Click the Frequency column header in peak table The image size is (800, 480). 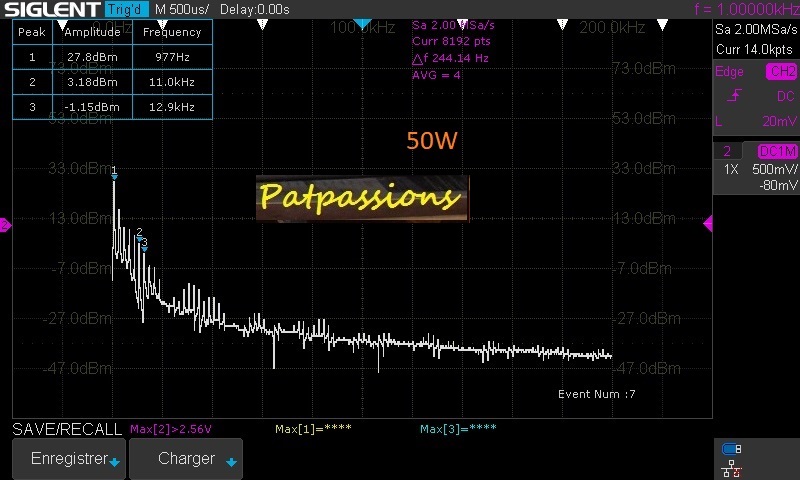click(171, 32)
